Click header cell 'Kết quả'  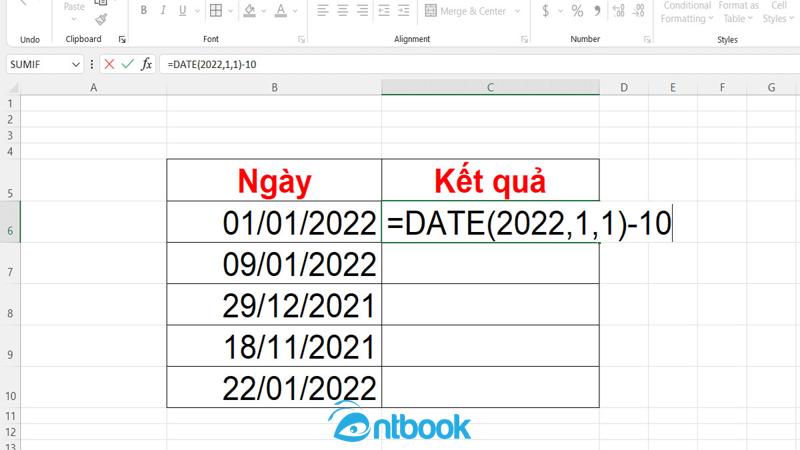click(x=490, y=180)
